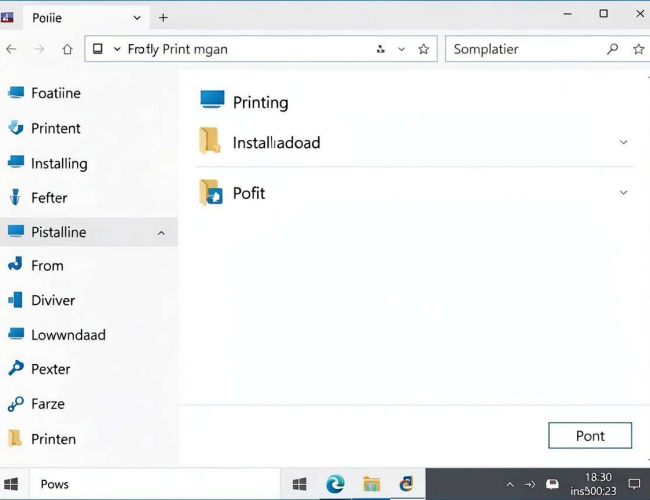Show hidden tray icons caret
Viewport: 650px width, 500px height.
point(510,484)
